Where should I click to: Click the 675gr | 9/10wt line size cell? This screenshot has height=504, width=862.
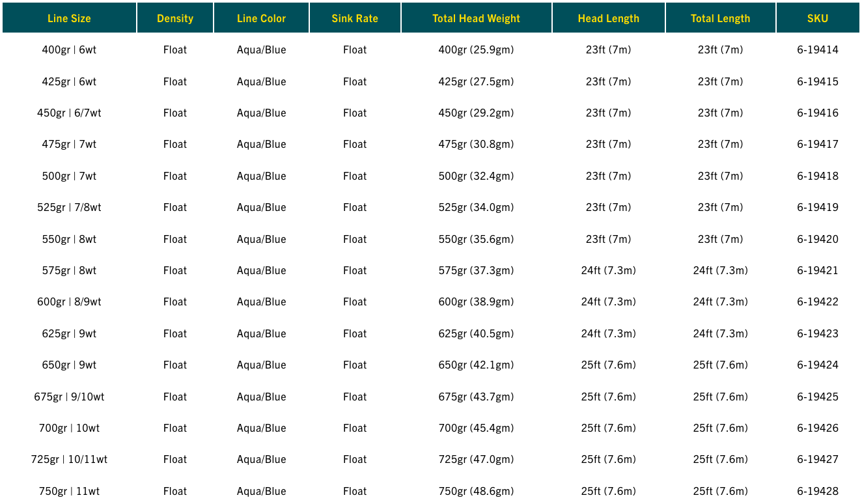69,397
